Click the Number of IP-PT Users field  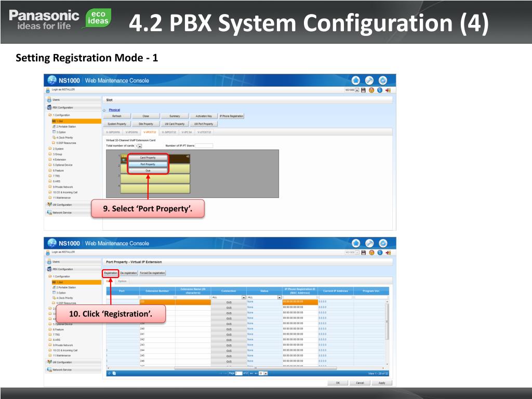(204, 146)
